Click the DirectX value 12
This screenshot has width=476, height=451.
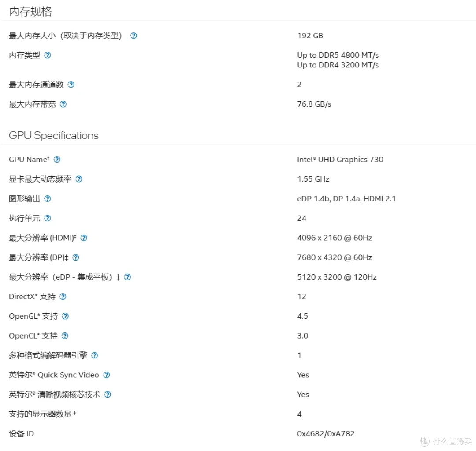tap(301, 296)
